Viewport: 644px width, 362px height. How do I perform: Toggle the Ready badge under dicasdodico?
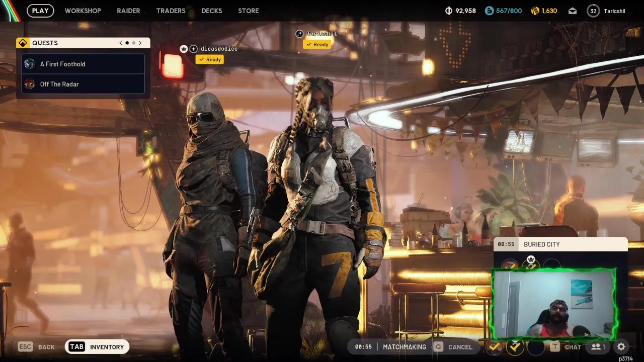[x=210, y=59]
